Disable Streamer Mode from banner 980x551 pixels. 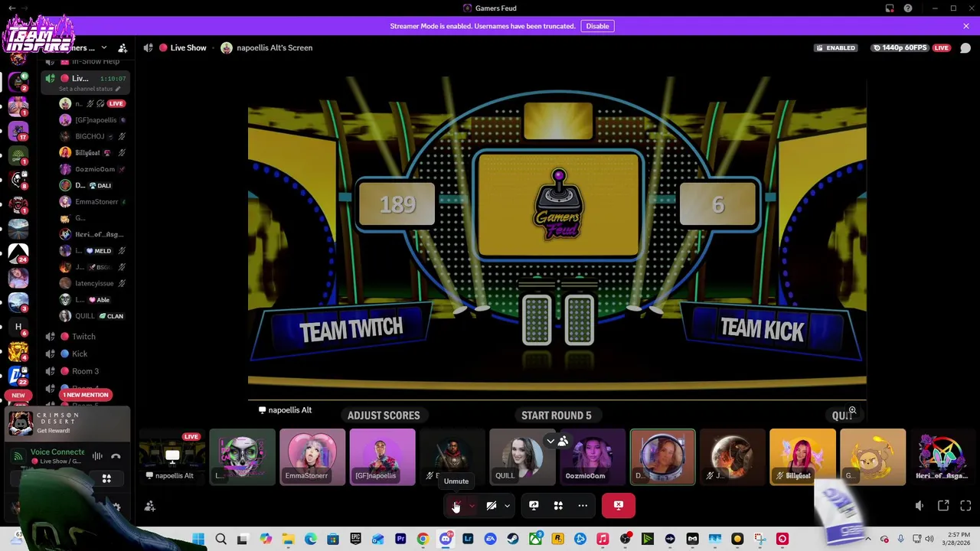tap(597, 26)
